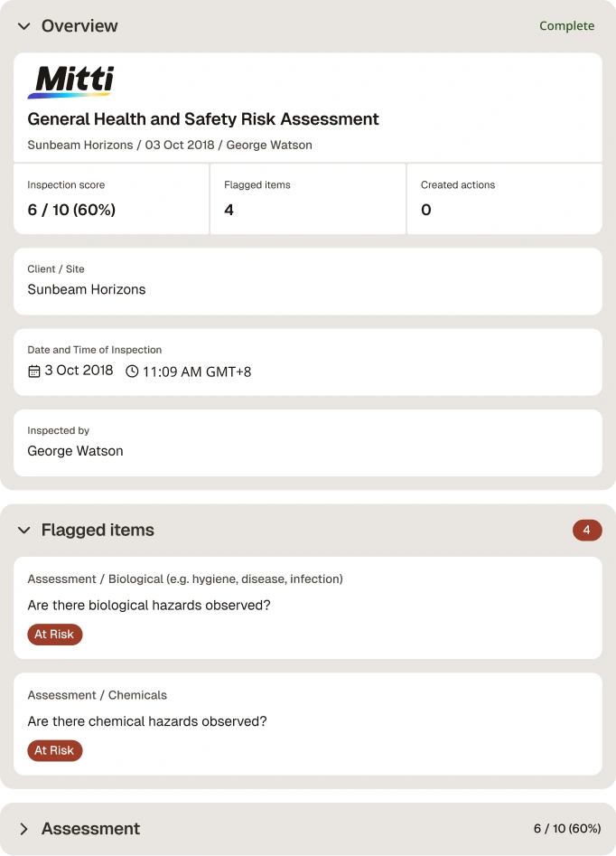Open the Inspection score card
616x856 pixels.
(x=111, y=199)
